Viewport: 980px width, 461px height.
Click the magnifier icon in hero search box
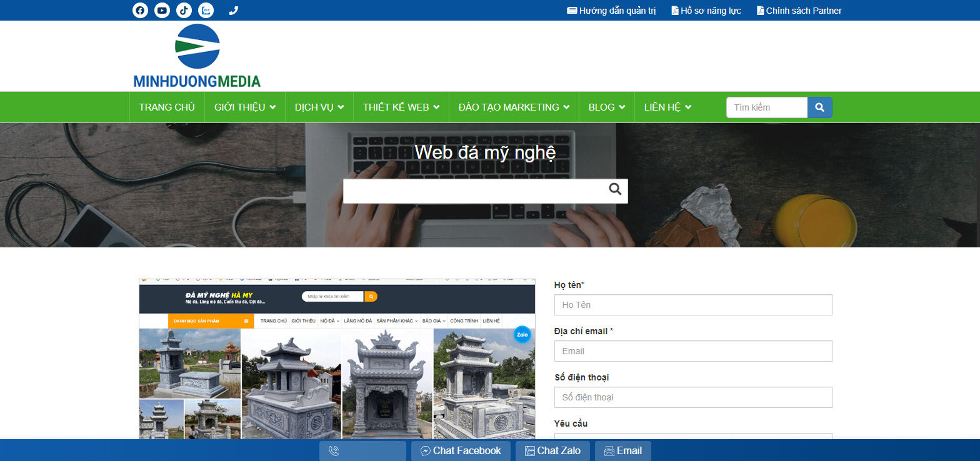point(615,189)
